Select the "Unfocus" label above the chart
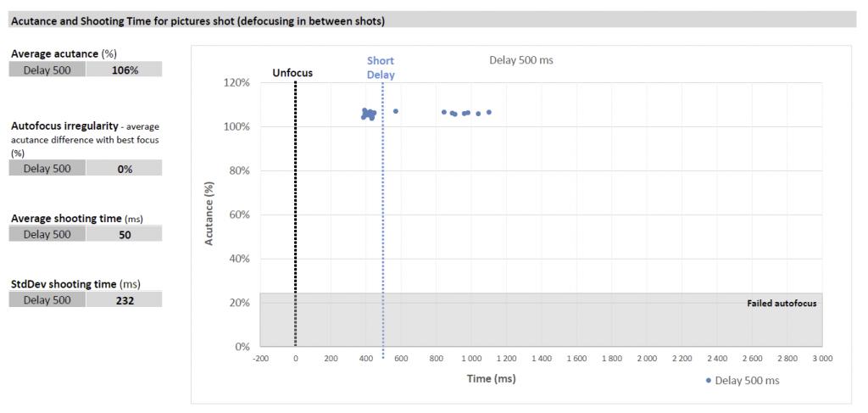 click(292, 73)
